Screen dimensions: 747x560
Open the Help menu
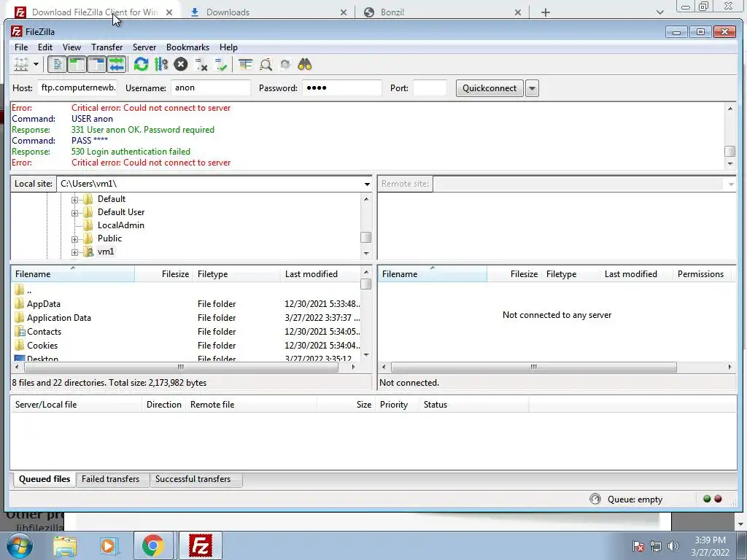coord(228,47)
